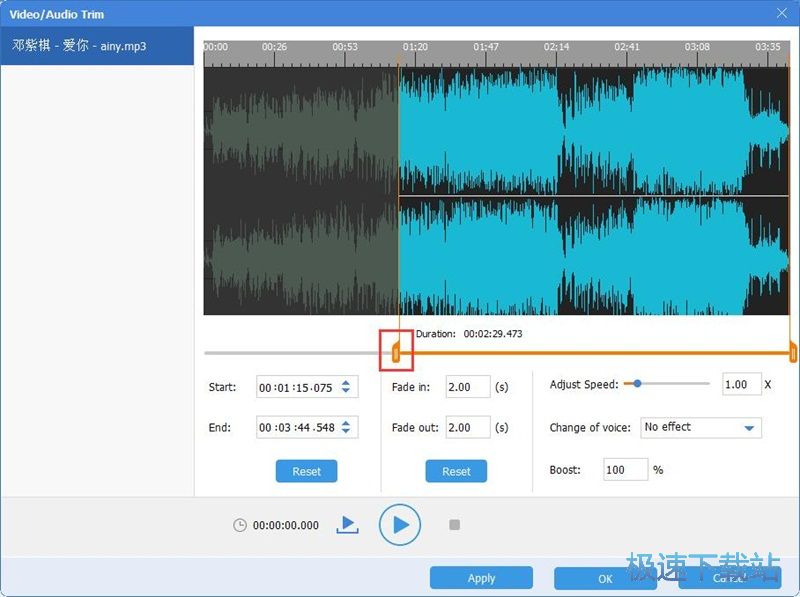The height and width of the screenshot is (597, 800).
Task: Reset the Fade in and Fade out values
Action: pos(456,470)
